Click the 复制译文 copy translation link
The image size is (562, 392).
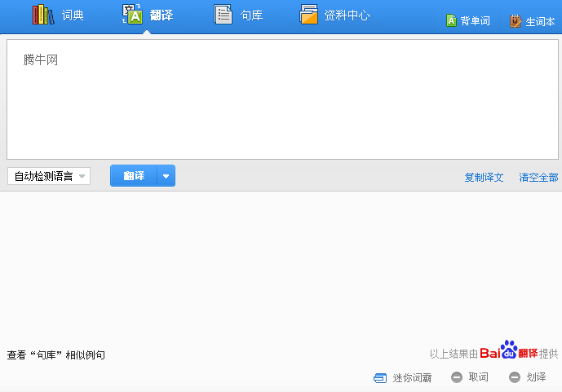click(x=484, y=177)
